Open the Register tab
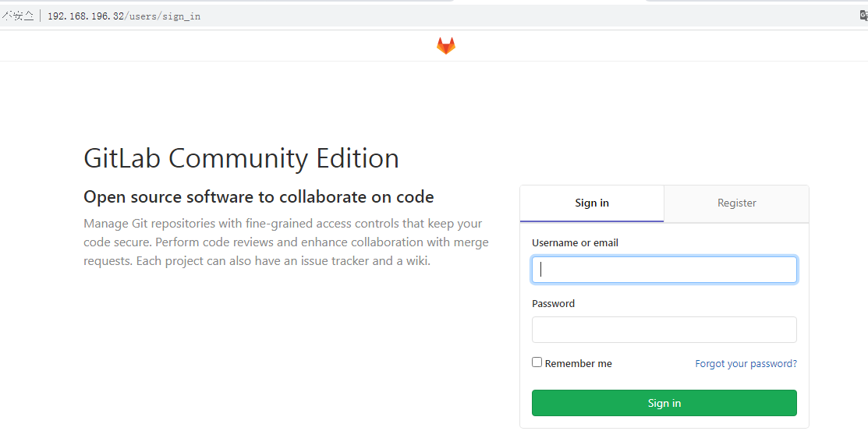The width and height of the screenshot is (868, 431). point(736,203)
